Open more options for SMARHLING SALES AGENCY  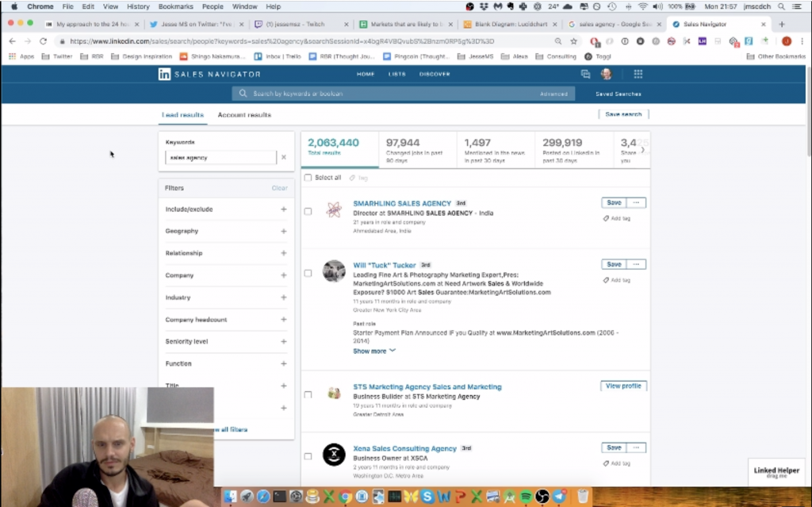pyautogui.click(x=637, y=203)
